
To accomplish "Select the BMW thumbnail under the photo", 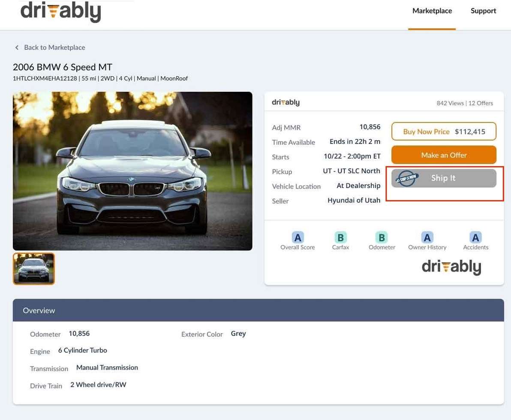I will tap(34, 269).
